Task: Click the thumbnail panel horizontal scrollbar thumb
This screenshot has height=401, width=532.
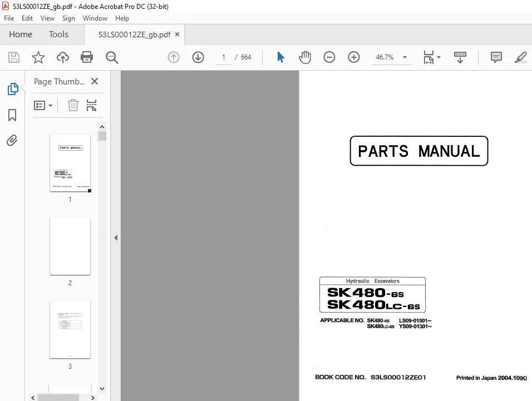Action: [58, 397]
